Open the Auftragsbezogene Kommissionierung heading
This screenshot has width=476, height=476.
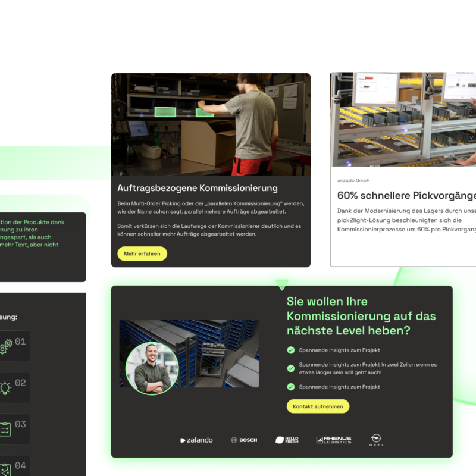(x=198, y=188)
